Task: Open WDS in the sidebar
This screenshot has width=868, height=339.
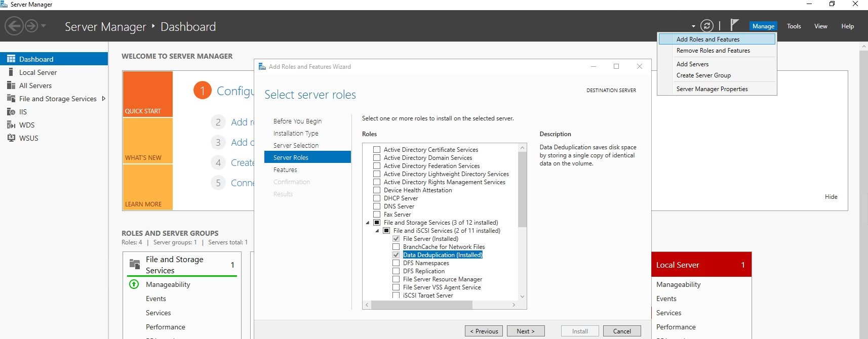Action: coord(27,125)
